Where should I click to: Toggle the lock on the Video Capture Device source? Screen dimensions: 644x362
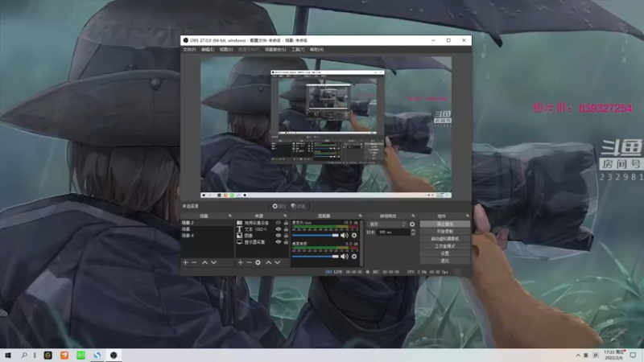286,223
